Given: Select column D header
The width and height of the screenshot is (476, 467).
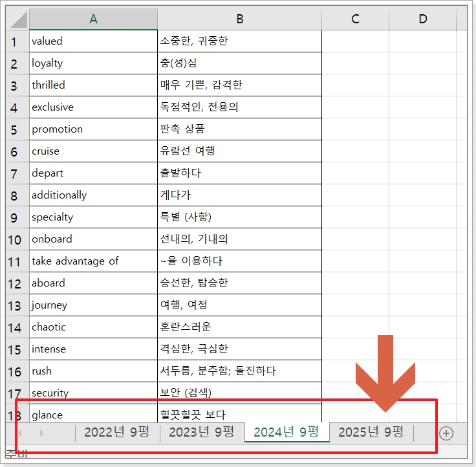Looking at the screenshot, I should click(x=422, y=19).
